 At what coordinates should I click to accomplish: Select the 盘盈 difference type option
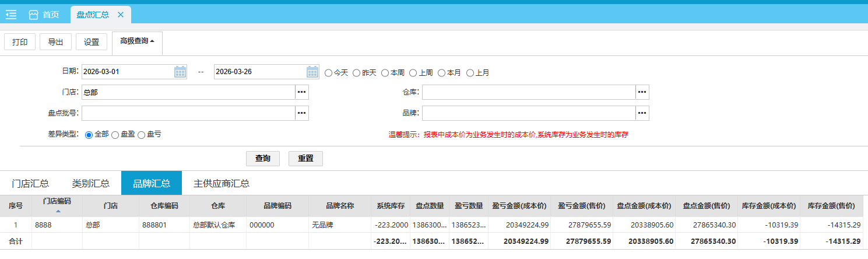click(115, 135)
